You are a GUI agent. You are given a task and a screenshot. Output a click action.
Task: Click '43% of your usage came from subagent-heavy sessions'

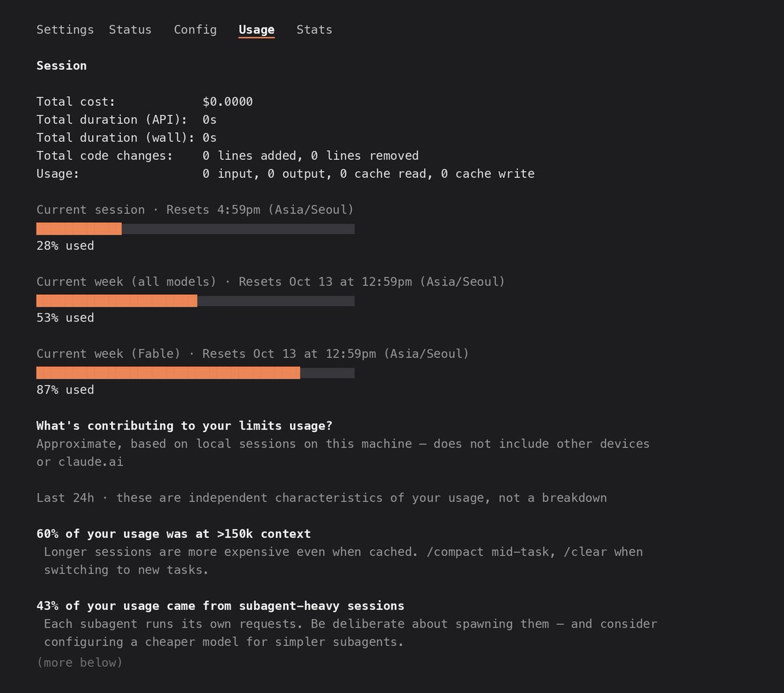tap(220, 605)
